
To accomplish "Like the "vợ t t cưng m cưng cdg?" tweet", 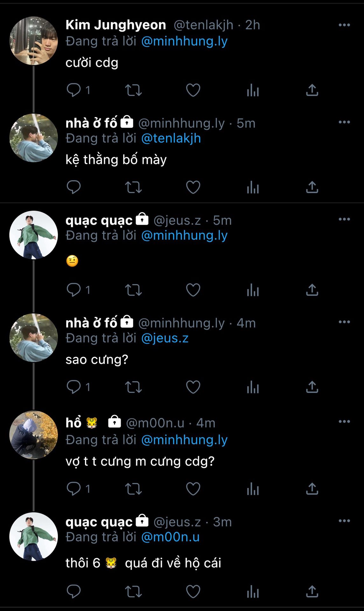I will [x=193, y=489].
